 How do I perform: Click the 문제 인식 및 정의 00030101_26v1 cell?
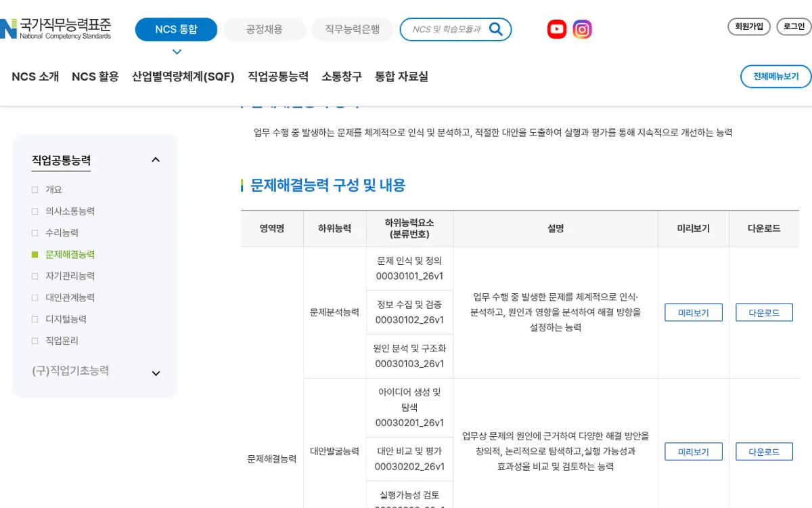tap(409, 268)
